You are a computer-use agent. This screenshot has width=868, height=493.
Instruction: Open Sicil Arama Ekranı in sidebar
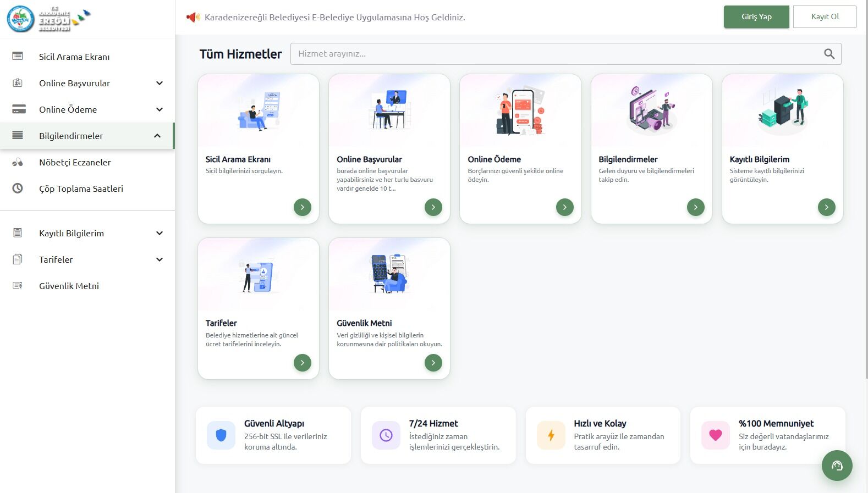(87, 57)
